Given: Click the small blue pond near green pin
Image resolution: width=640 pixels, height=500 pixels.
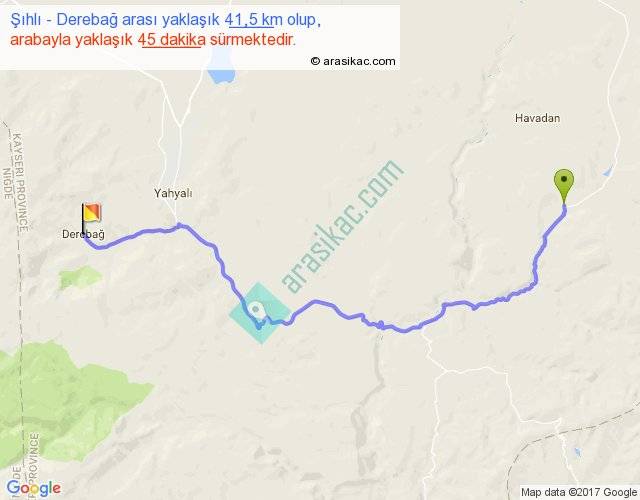Looking at the screenshot, I should (x=608, y=171).
